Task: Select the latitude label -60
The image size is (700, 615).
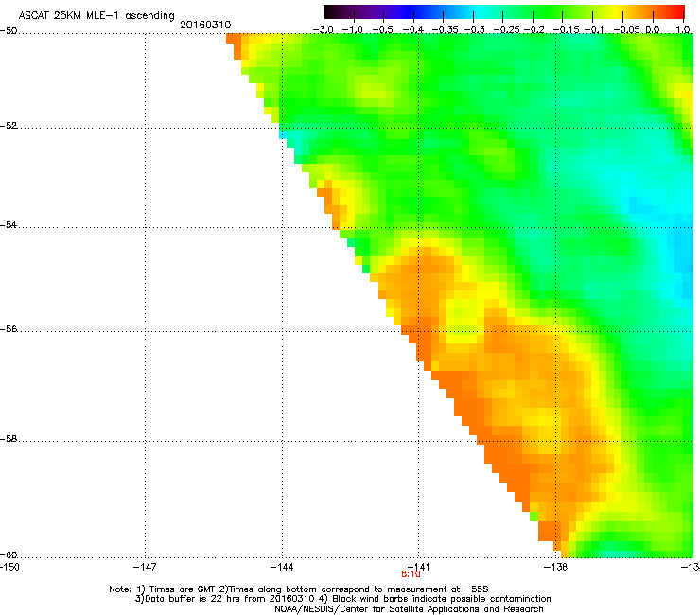Action: point(9,554)
